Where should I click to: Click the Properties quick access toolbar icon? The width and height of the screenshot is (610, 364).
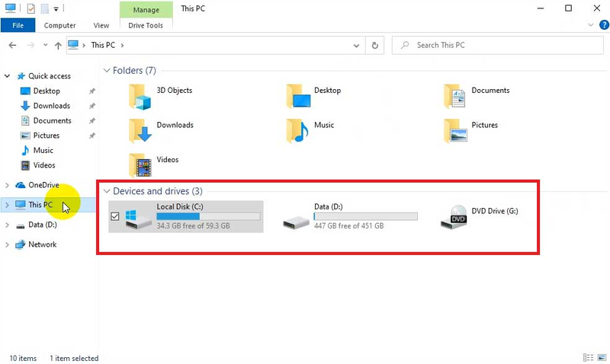coord(30,8)
